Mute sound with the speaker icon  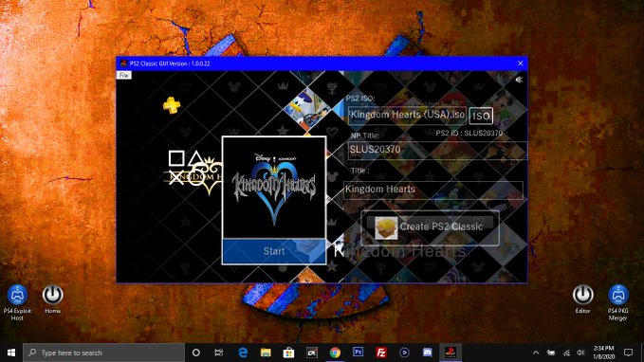[519, 80]
